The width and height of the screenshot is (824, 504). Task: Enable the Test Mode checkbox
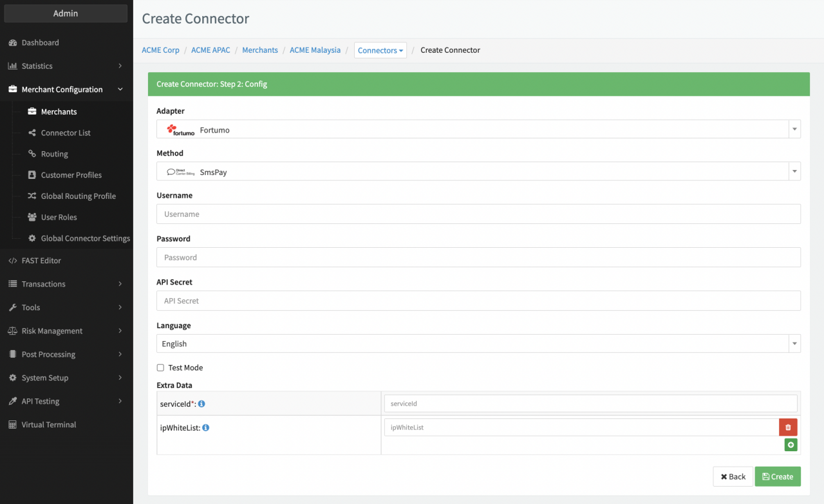(x=160, y=368)
